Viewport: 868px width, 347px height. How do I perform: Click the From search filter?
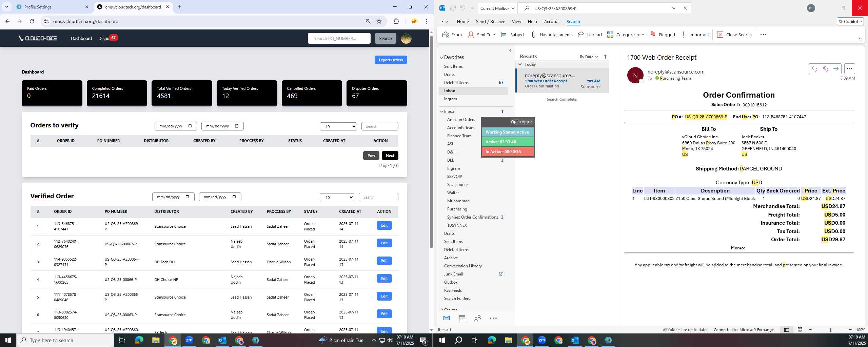[452, 35]
